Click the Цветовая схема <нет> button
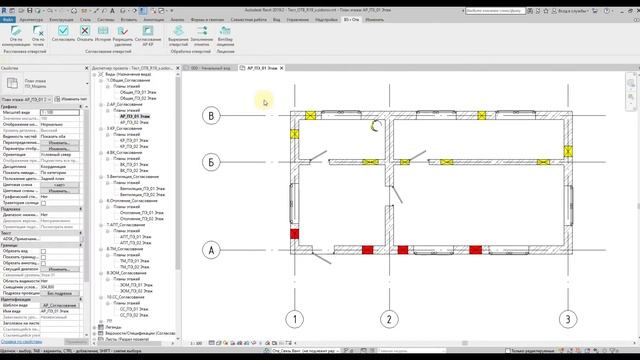Viewport: 640px width, 360px height. [60, 185]
